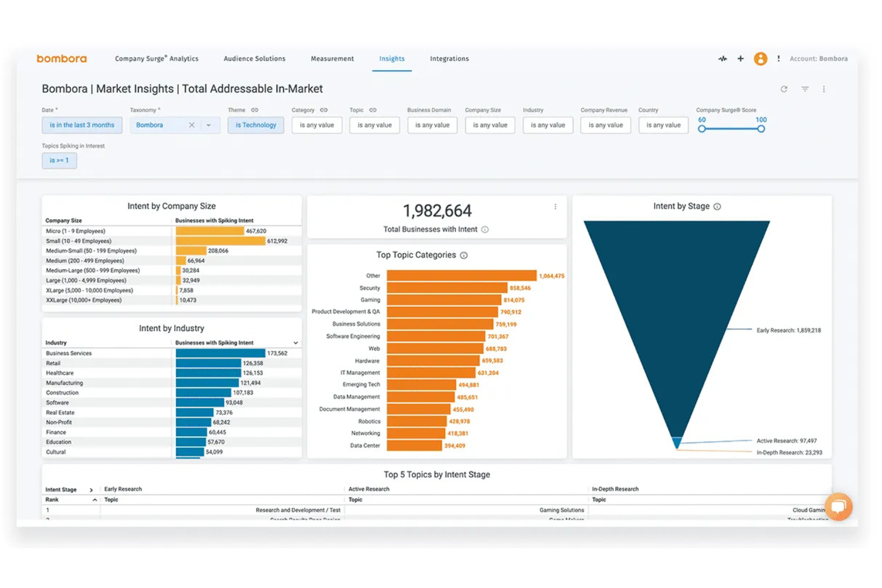Open the activity pulse icon
This screenshot has height=588, width=882.
[722, 58]
